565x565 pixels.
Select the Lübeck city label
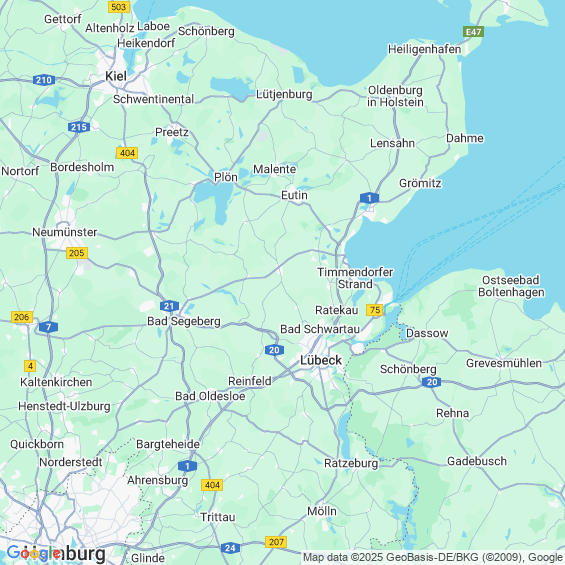[x=321, y=360]
